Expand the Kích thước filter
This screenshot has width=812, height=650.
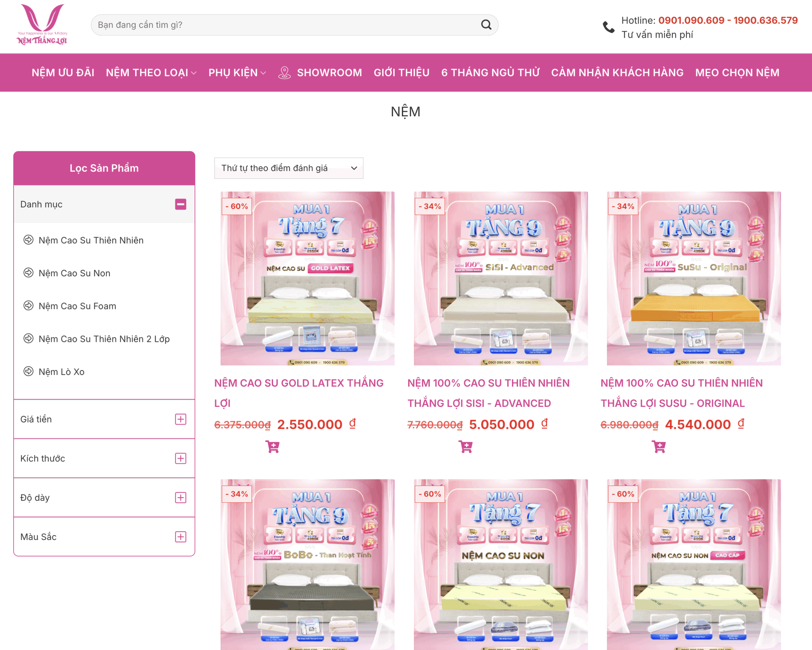pos(180,459)
